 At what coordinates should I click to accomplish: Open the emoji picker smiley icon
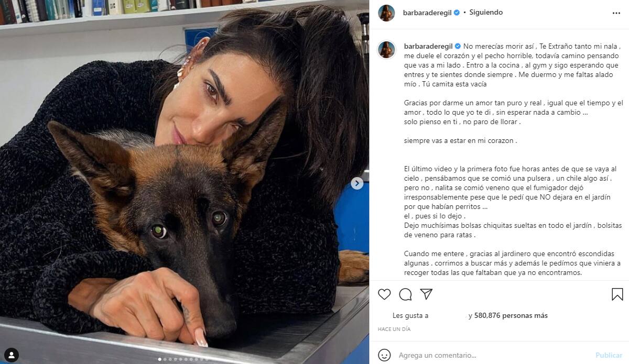pos(384,355)
